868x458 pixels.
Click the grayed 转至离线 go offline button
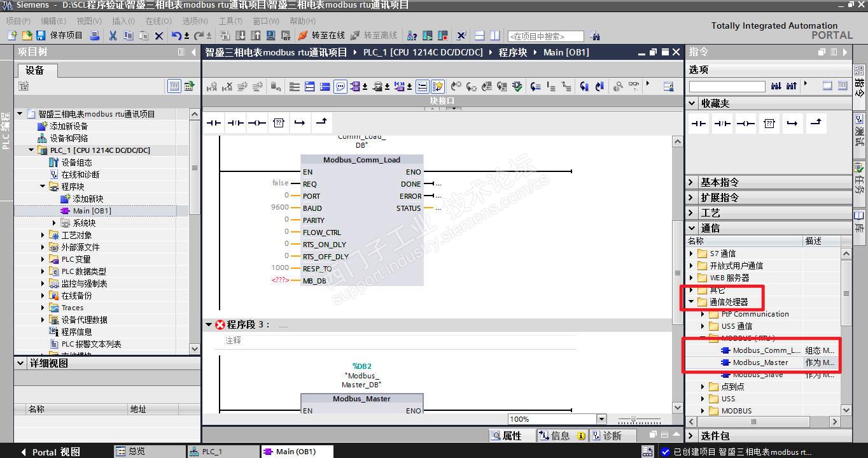[374, 35]
